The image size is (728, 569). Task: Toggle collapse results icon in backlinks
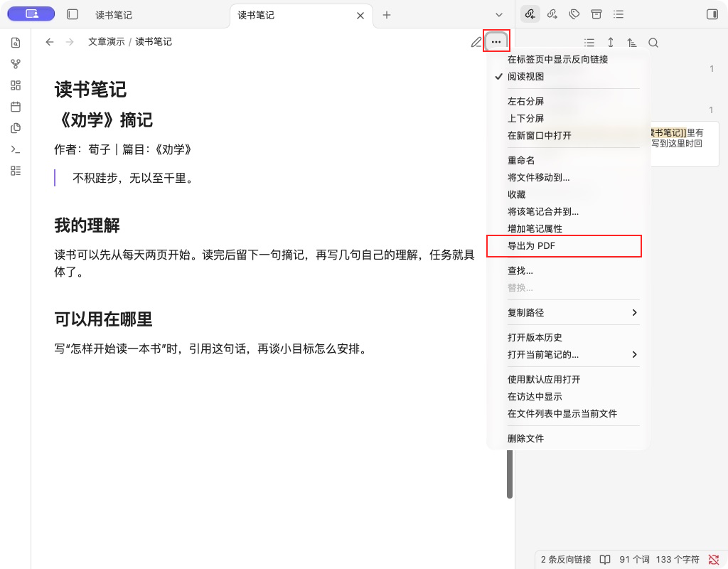pos(589,43)
